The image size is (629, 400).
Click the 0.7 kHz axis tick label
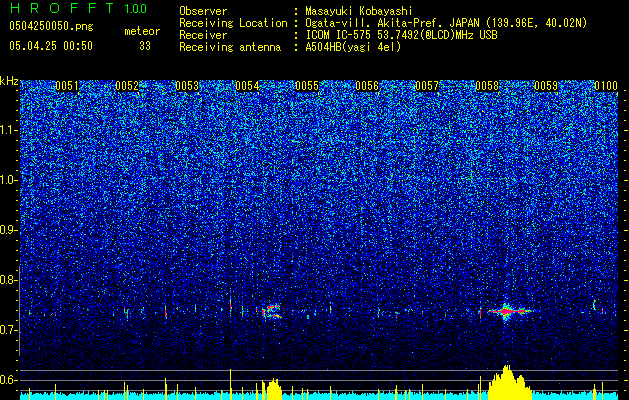pyautogui.click(x=9, y=330)
